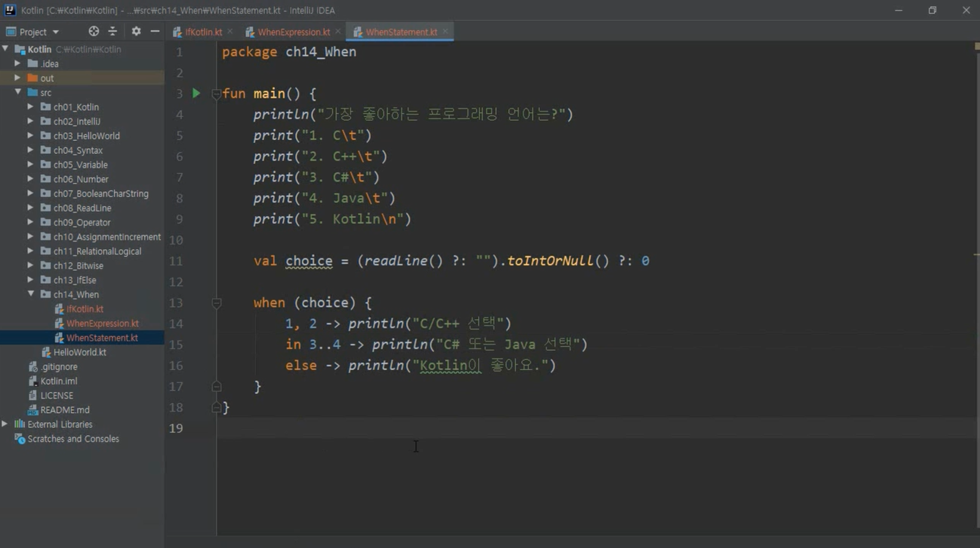Click the underlined choice variable on line 11

point(309,261)
